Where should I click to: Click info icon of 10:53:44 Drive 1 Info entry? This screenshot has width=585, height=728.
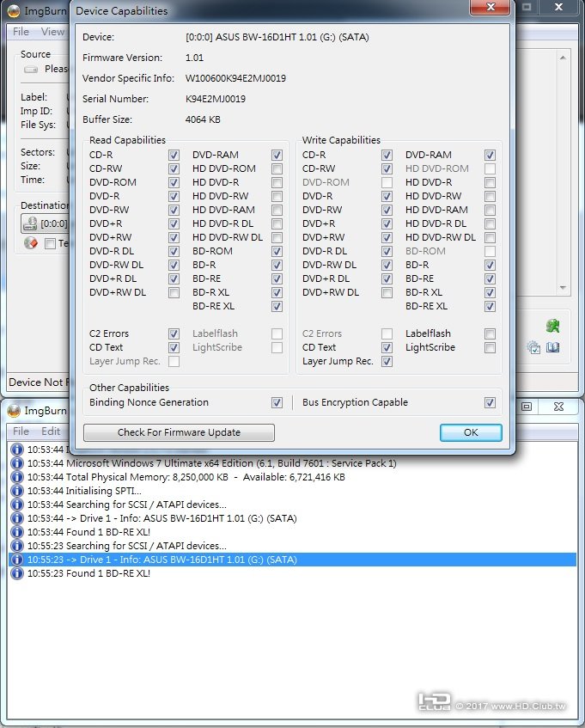coord(16,518)
